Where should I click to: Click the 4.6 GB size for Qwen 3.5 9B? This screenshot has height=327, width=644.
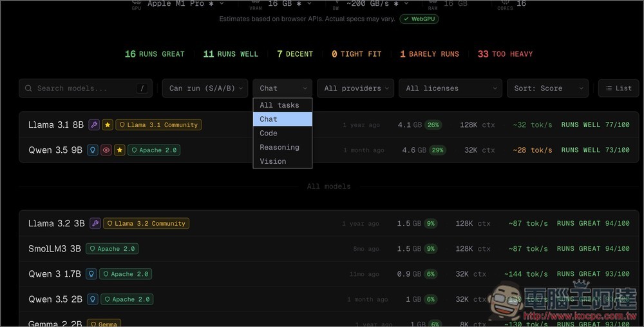(x=414, y=150)
